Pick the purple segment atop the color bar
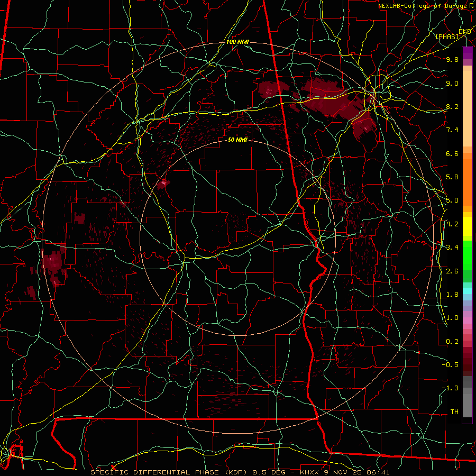Image resolution: width=476 pixels, height=476 pixels. 467,53
